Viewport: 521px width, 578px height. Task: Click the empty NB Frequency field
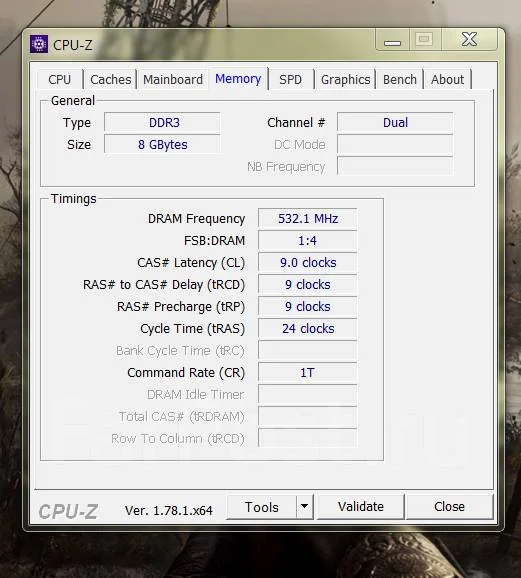(395, 167)
